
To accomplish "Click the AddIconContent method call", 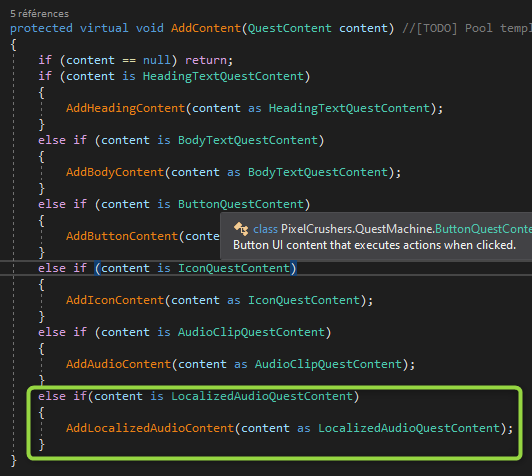I will click(x=115, y=300).
